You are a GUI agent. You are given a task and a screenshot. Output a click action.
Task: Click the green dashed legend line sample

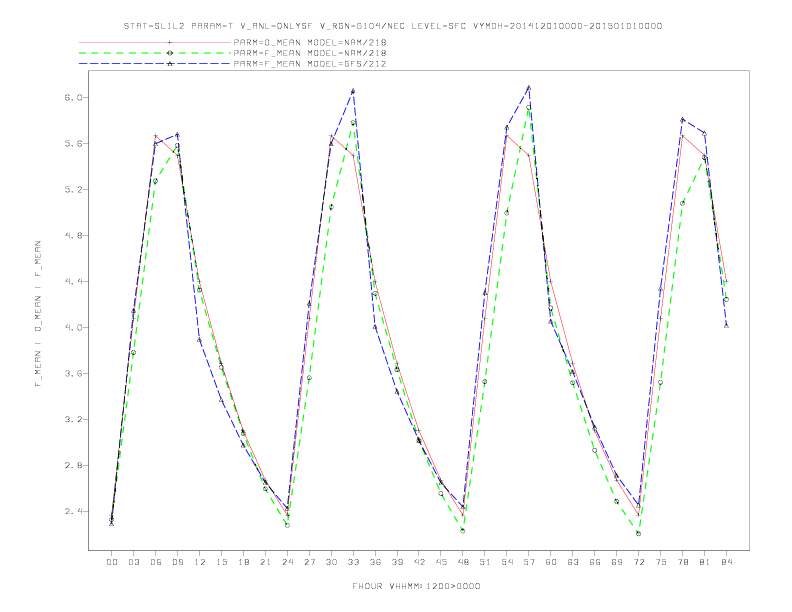[x=155, y=53]
